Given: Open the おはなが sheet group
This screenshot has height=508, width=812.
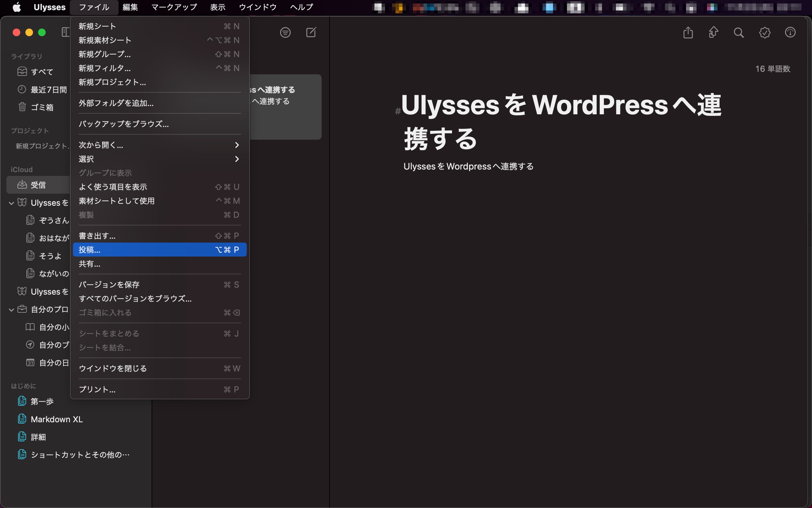Looking at the screenshot, I should point(47,238).
